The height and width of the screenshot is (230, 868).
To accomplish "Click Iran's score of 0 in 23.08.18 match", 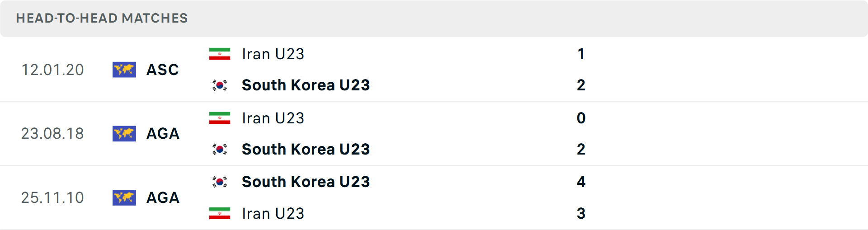I will [581, 118].
